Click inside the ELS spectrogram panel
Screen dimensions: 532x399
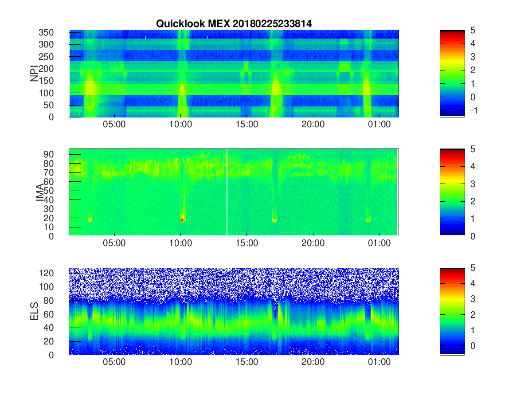pos(234,311)
